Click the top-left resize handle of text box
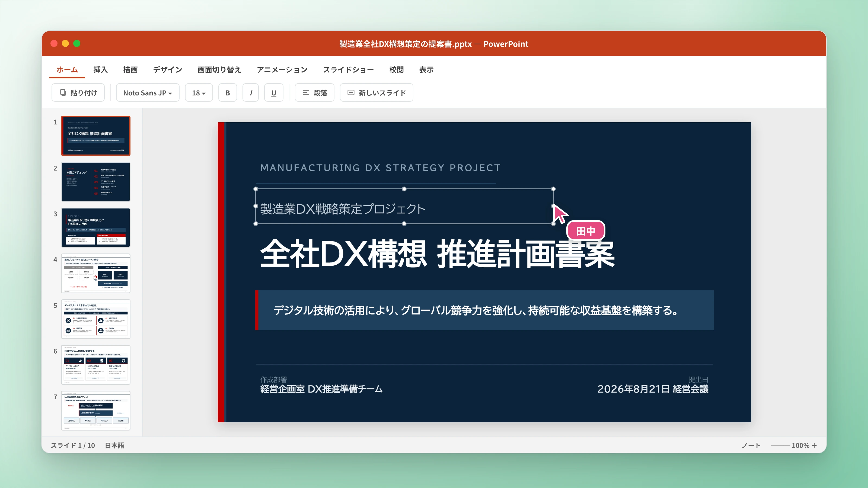The height and width of the screenshot is (488, 868). [256, 189]
